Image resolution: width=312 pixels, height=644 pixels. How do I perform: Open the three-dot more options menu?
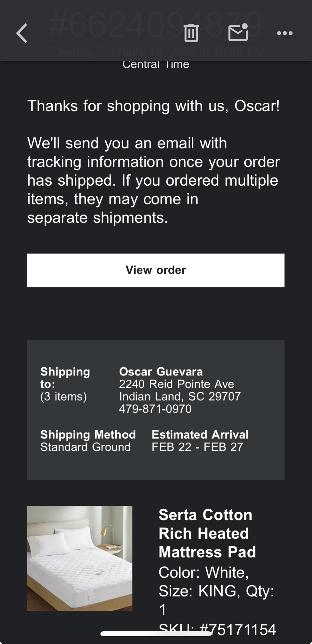pyautogui.click(x=285, y=33)
